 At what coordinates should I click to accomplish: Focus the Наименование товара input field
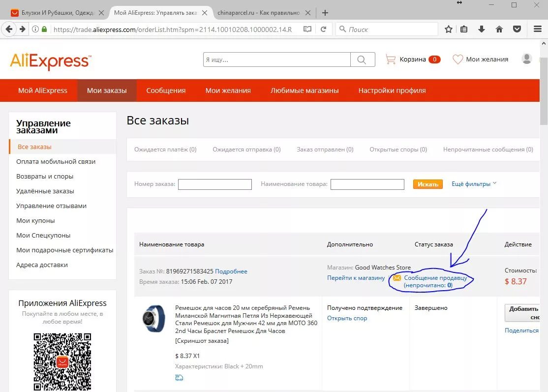(x=367, y=184)
